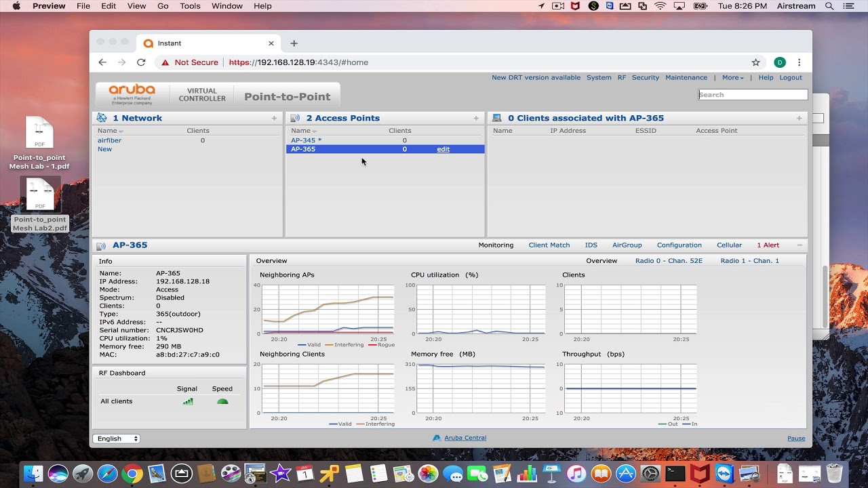
Task: Click the Logout link
Action: [791, 78]
